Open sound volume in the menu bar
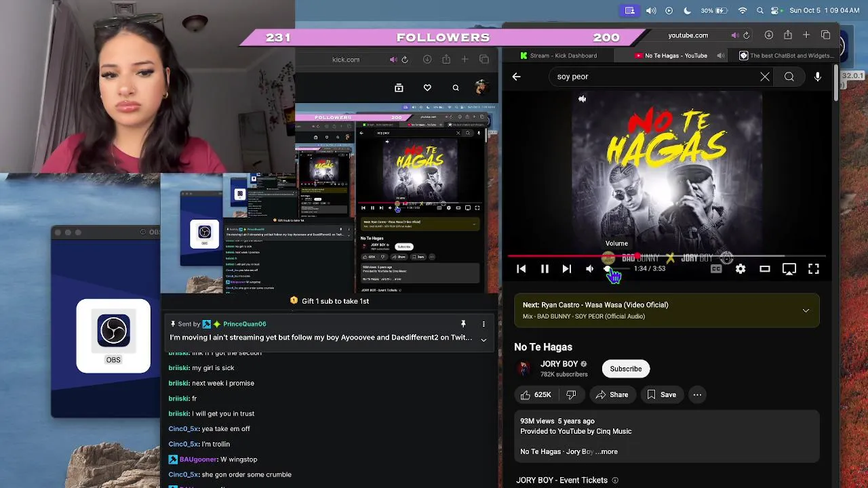This screenshot has height=488, width=868. (x=651, y=11)
